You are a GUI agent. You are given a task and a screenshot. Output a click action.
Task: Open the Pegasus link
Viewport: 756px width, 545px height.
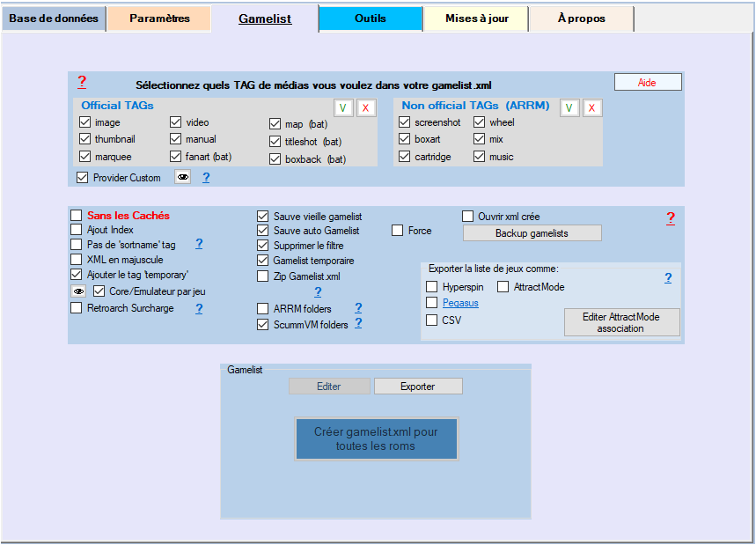point(459,303)
